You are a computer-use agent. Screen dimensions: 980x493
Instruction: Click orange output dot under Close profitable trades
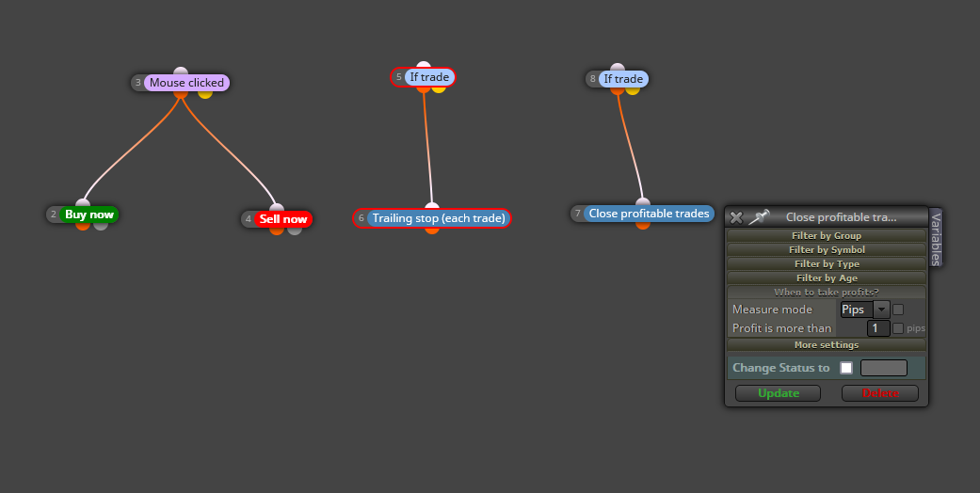pos(643,224)
